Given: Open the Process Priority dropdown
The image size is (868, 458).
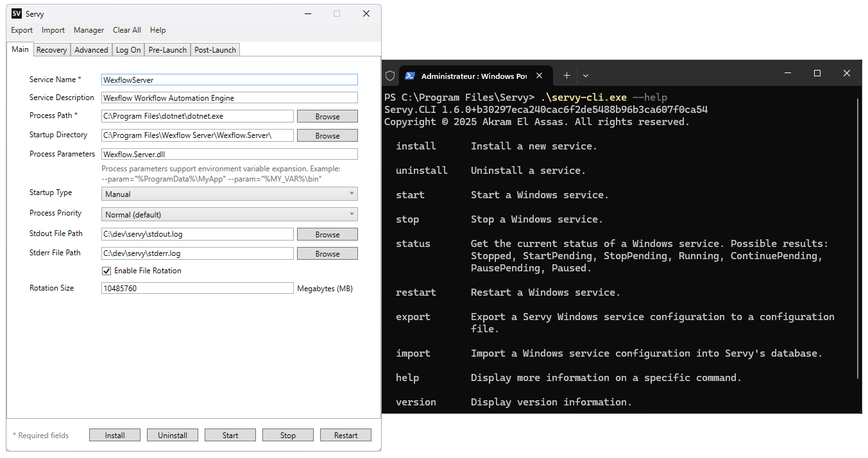Looking at the screenshot, I should [230, 214].
